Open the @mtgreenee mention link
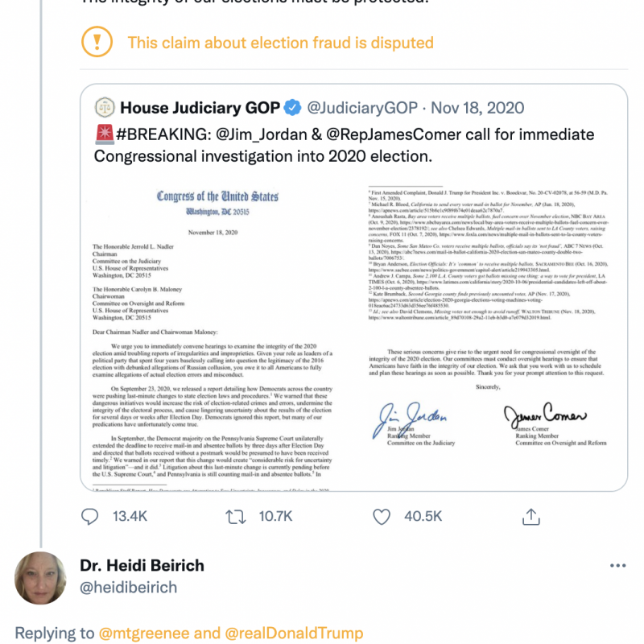644x644 pixels. point(148,634)
